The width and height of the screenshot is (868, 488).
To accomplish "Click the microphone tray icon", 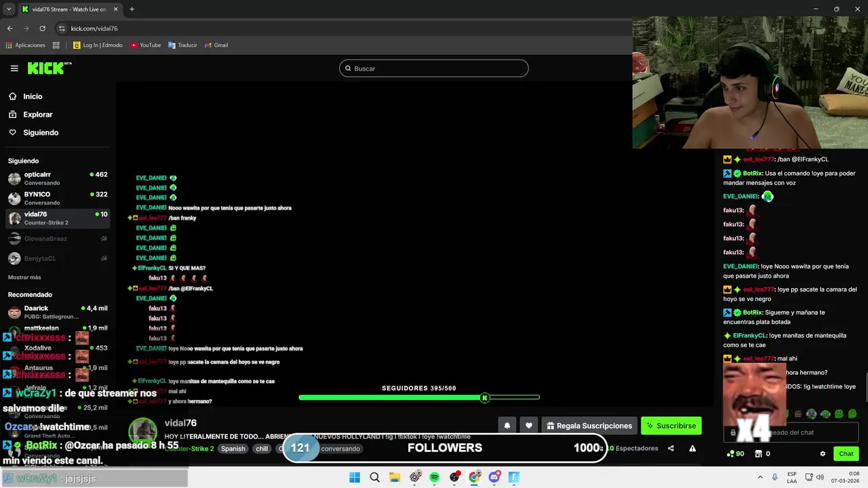I will (x=775, y=477).
